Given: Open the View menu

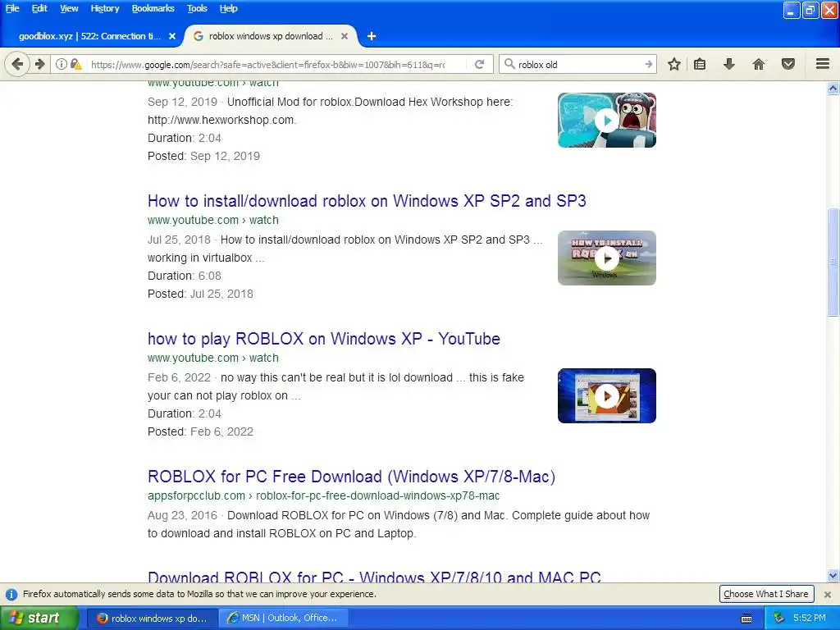Looking at the screenshot, I should click(69, 8).
